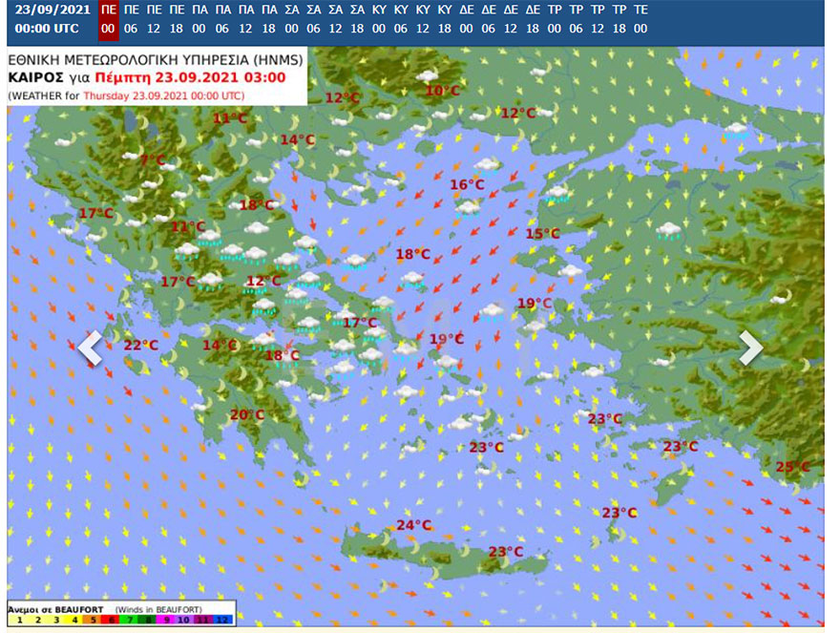This screenshot has width=840, height=633.
Task: Click the rain cloud icon below the 16°C label
Action: click(468, 207)
